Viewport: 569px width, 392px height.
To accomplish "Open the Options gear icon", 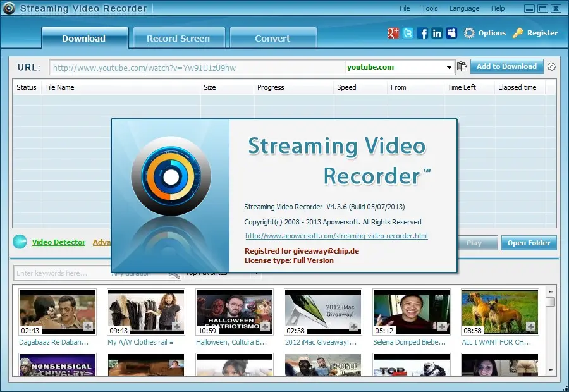I will click(469, 33).
